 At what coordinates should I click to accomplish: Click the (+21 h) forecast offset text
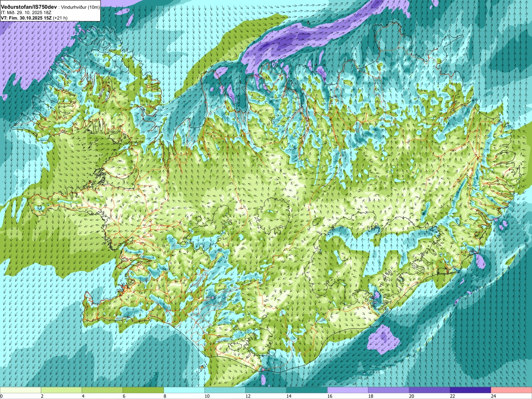click(60, 18)
